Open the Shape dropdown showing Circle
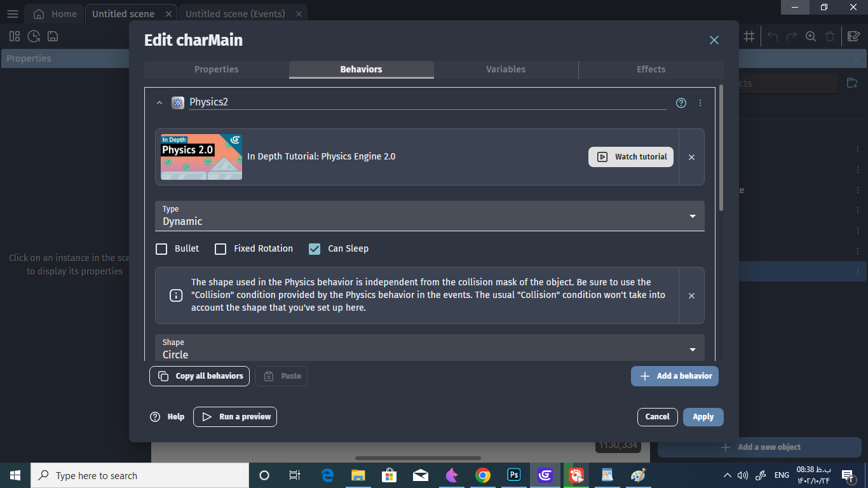Viewport: 868px width, 488px height. click(430, 348)
